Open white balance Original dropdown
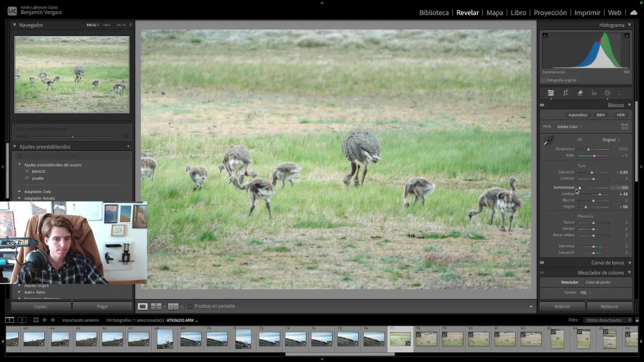644x362 pixels. click(x=611, y=140)
